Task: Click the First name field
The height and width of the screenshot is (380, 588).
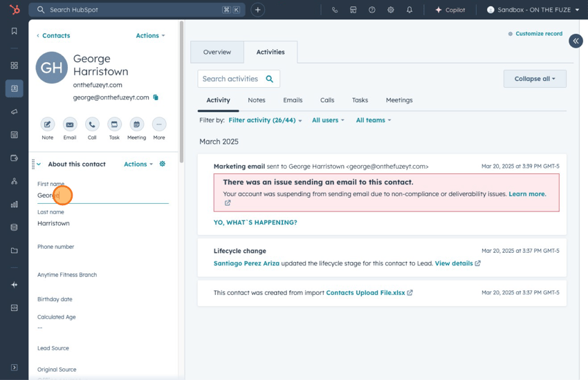Action: pyautogui.click(x=103, y=195)
